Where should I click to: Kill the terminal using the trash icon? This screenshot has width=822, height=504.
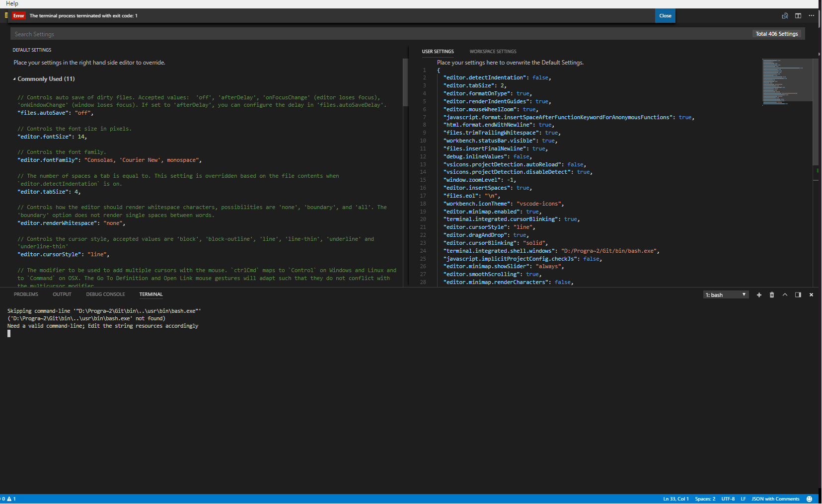[772, 294]
